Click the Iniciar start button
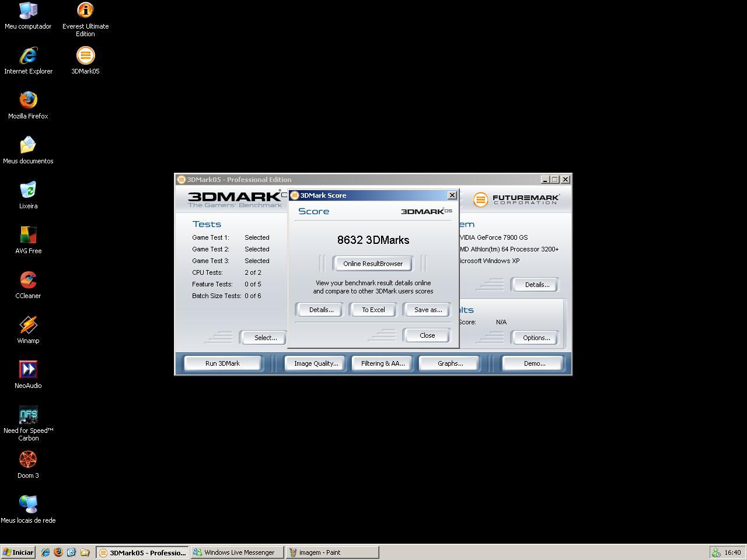Screen dimensions: 747x560 pyautogui.click(x=18, y=552)
